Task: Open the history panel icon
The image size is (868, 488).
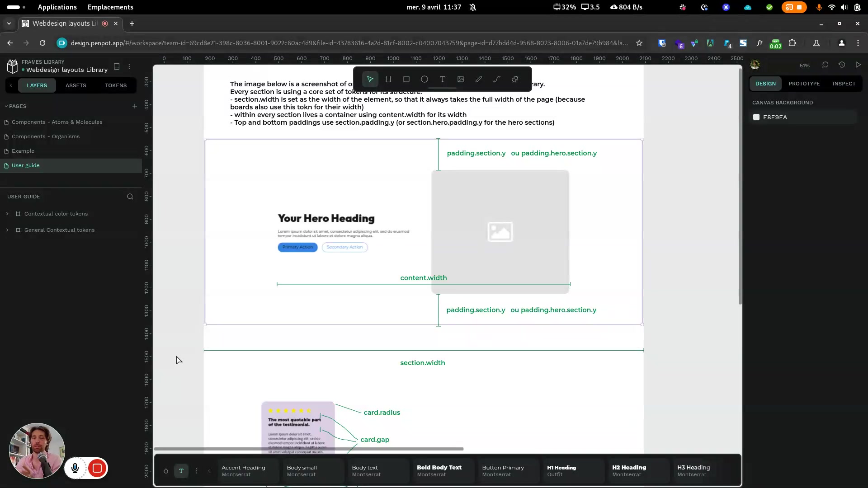Action: [x=841, y=65]
